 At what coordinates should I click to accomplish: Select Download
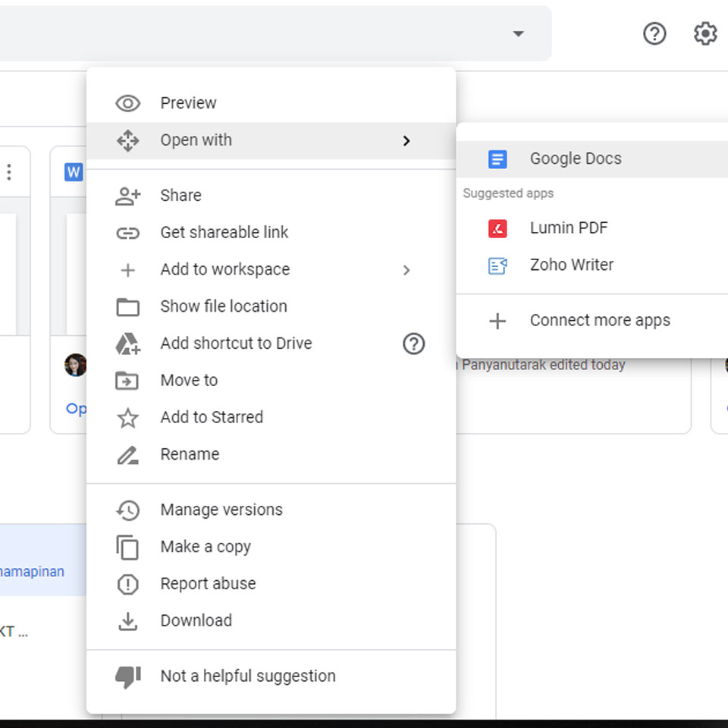[x=271, y=621]
